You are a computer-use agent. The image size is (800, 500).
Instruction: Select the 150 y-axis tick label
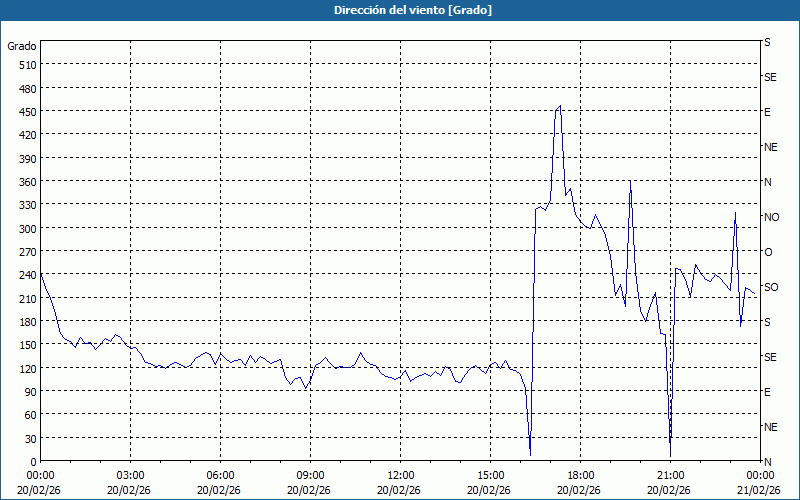point(28,345)
